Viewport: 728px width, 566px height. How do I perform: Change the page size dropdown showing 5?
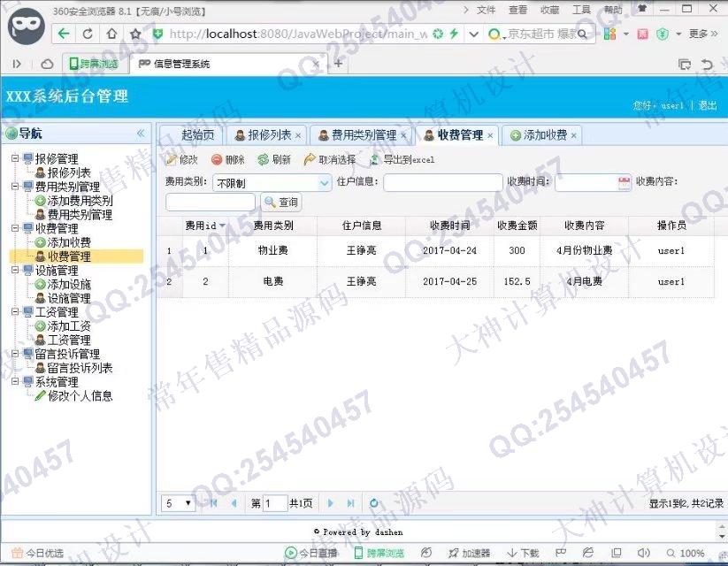click(179, 503)
